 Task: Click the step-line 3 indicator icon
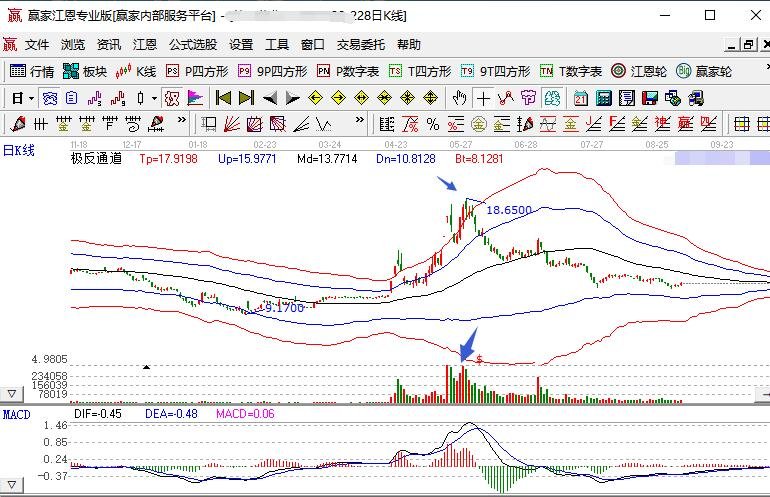[95, 99]
